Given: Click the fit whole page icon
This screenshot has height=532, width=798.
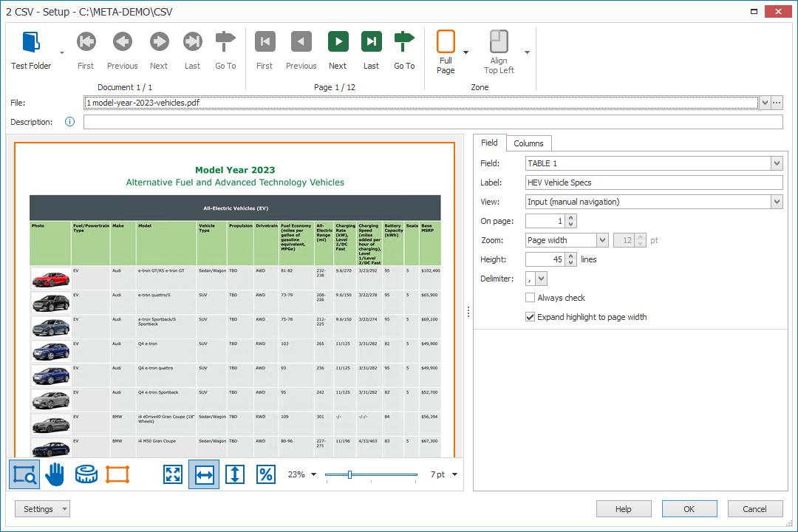Looking at the screenshot, I should click(173, 474).
